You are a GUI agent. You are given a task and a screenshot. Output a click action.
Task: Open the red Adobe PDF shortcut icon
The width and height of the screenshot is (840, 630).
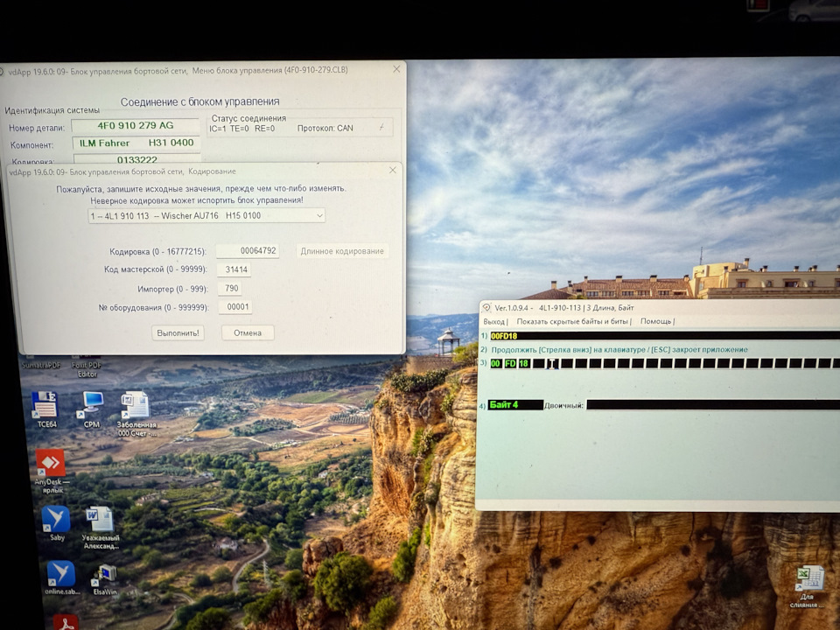pos(66,622)
